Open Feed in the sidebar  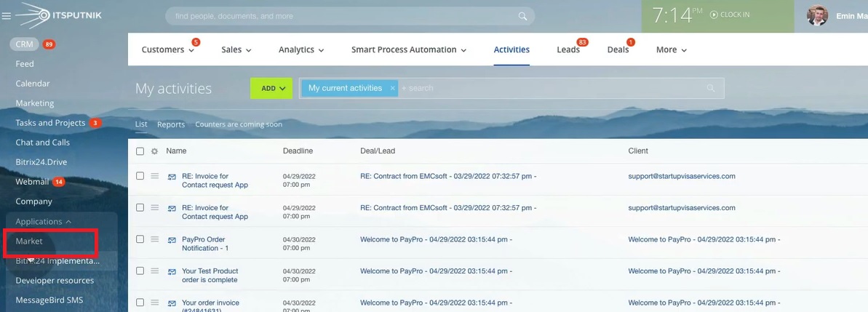pyautogui.click(x=24, y=63)
